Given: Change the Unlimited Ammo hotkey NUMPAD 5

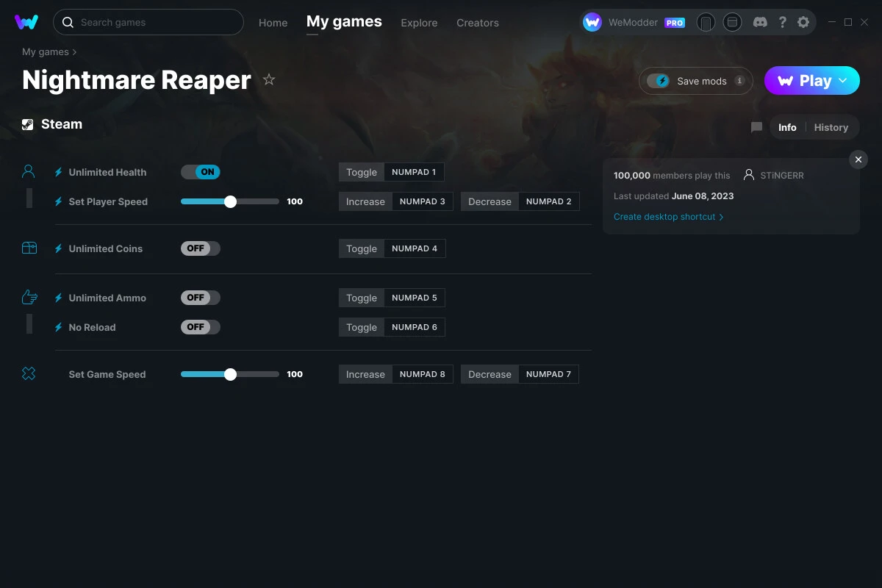Looking at the screenshot, I should tap(415, 298).
